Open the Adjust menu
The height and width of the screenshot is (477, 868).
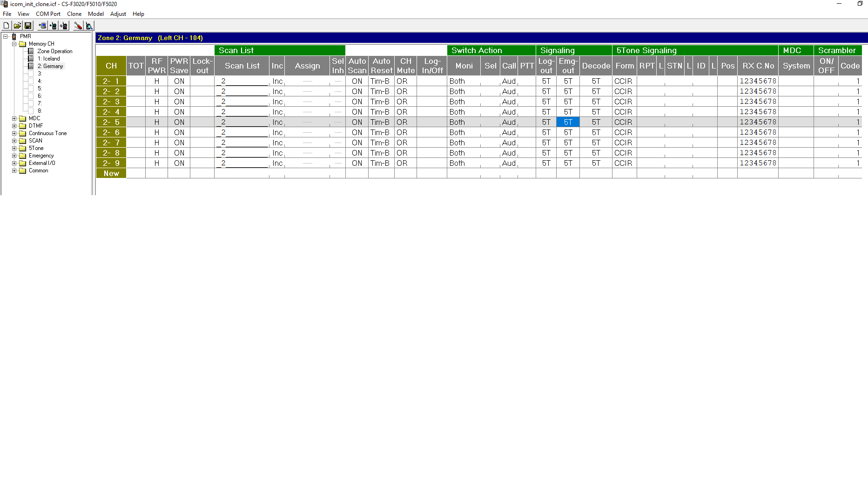pyautogui.click(x=118, y=14)
